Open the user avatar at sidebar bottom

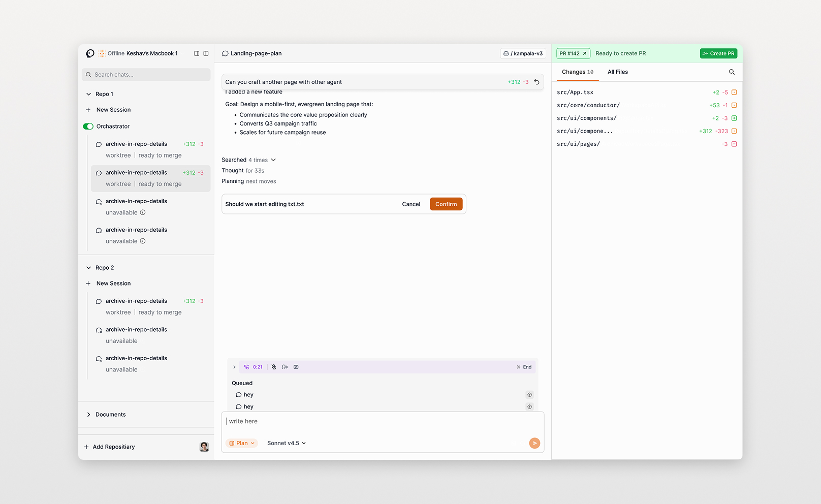coord(204,447)
